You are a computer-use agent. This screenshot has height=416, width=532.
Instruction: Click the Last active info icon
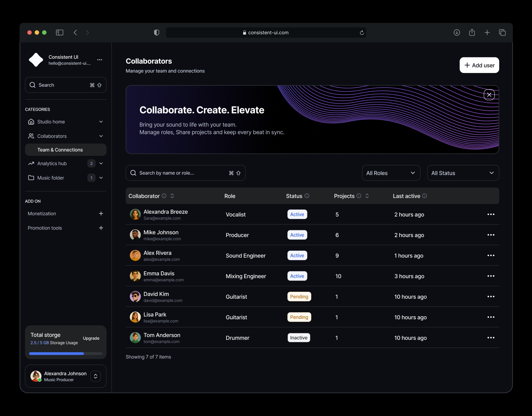click(424, 196)
